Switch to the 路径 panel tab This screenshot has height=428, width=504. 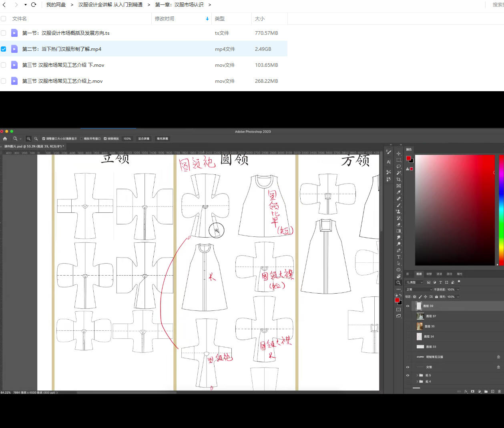pos(449,274)
